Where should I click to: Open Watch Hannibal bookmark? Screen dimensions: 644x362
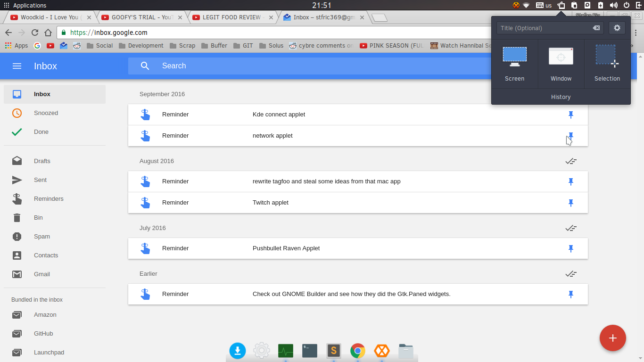pos(461,46)
